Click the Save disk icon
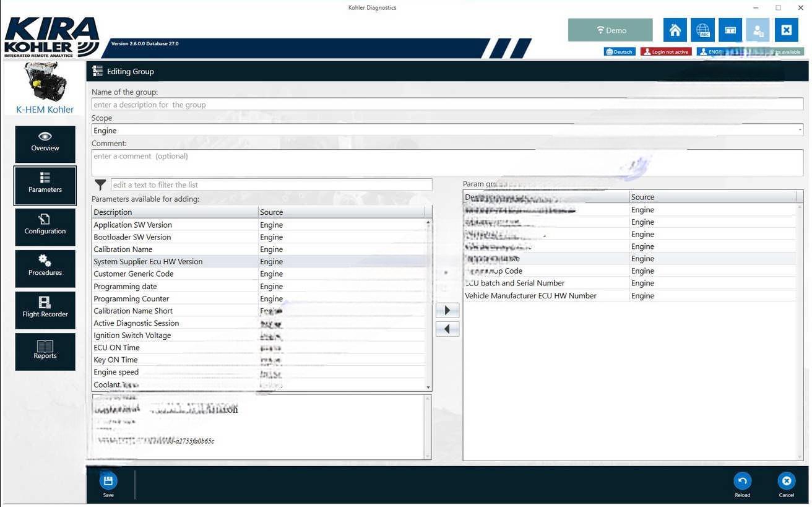 [108, 482]
